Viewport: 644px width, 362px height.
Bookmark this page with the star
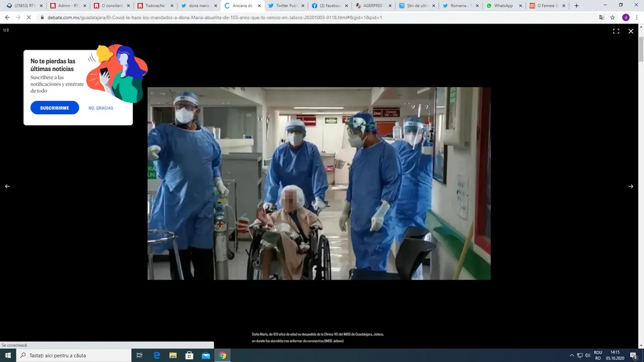click(x=613, y=17)
